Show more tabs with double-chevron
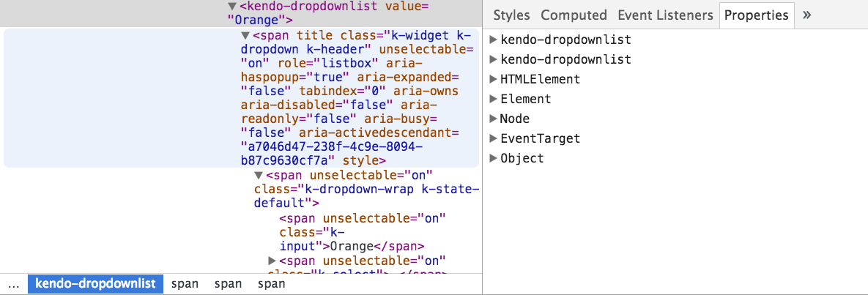The image size is (868, 295). 806,15
